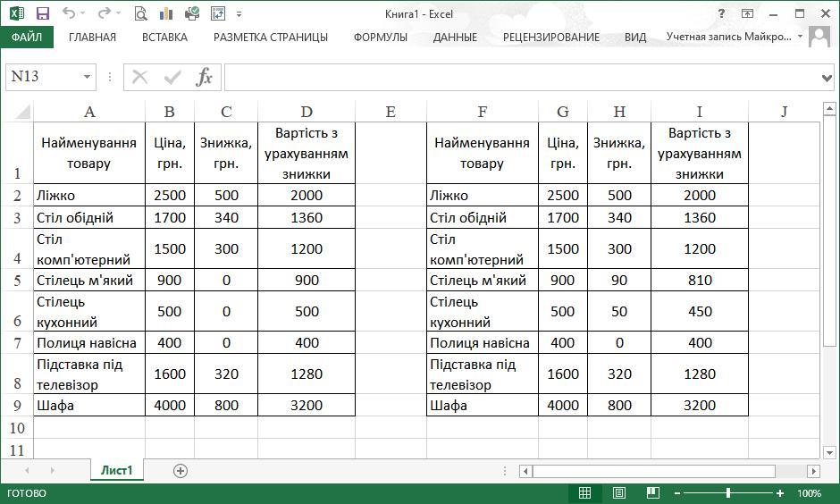This screenshot has height=504, width=840.
Task: Select the cell with 90 discount
Action: click(619, 280)
